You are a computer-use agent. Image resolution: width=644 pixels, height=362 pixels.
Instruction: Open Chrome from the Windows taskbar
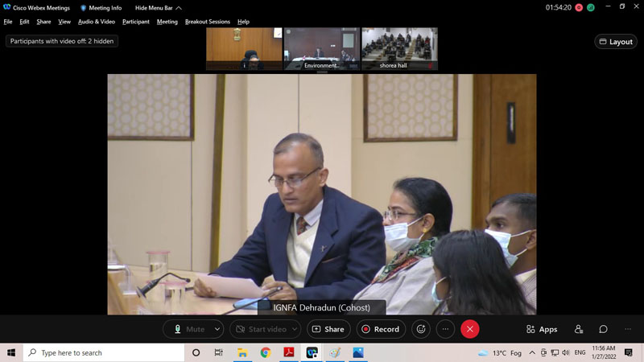[x=265, y=352]
